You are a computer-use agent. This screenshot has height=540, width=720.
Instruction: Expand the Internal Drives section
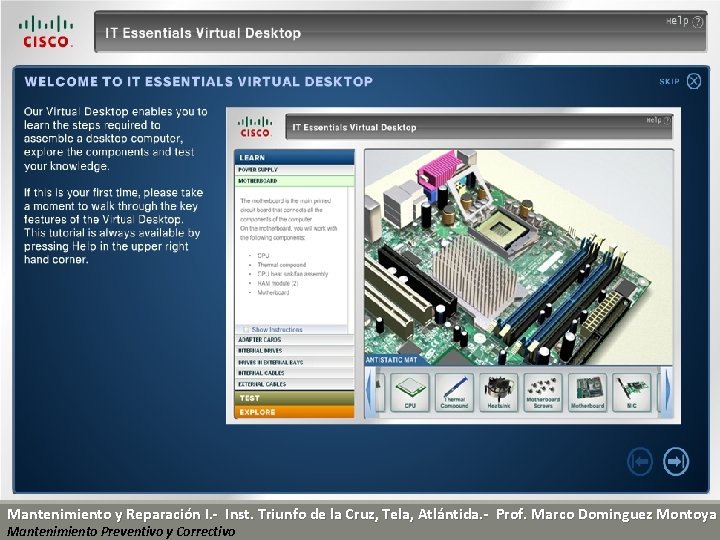pyautogui.click(x=294, y=351)
